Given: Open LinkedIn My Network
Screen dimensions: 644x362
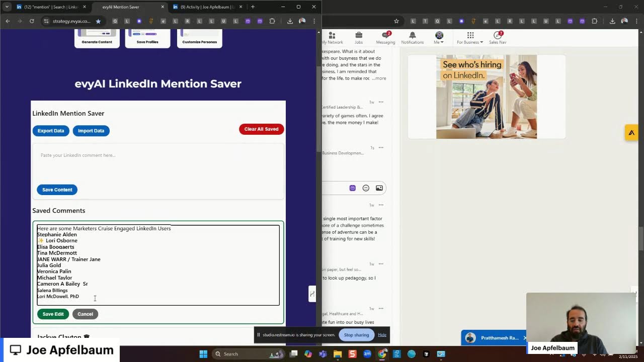Looking at the screenshot, I should (332, 38).
